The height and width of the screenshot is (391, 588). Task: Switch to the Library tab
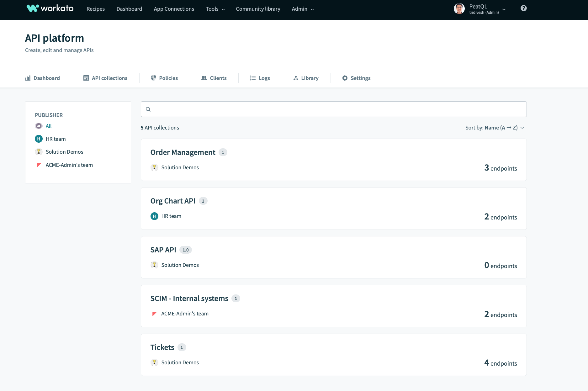pyautogui.click(x=306, y=78)
